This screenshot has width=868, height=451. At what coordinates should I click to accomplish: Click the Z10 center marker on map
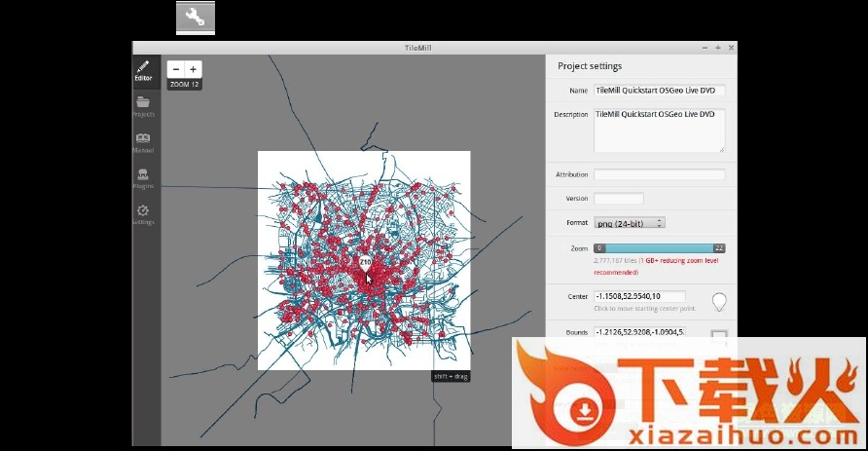(x=365, y=264)
